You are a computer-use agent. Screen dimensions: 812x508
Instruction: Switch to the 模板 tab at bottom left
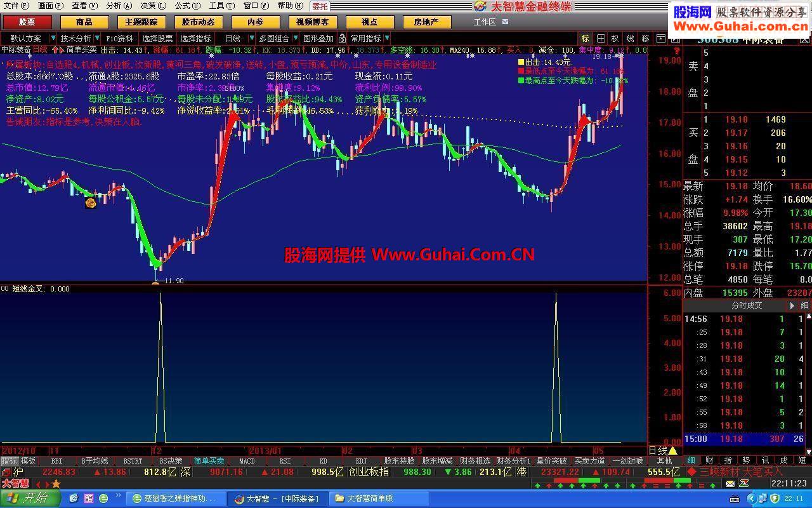(28, 461)
